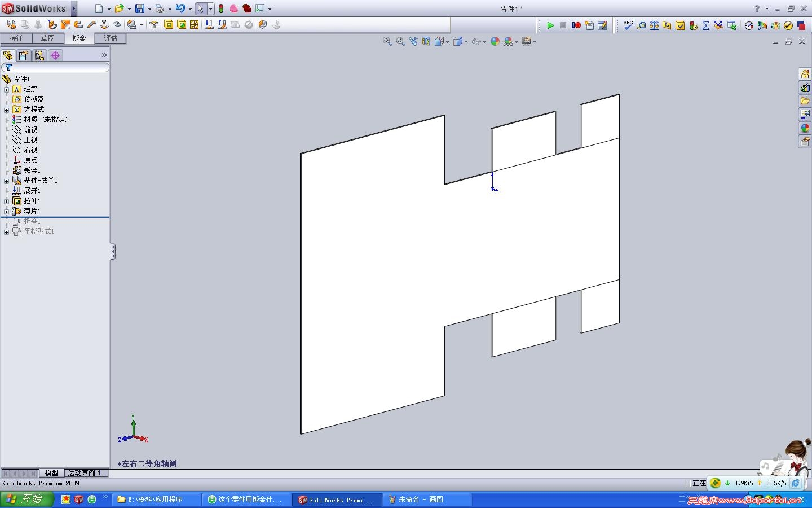Select the 展开1 feature in the tree

coord(27,191)
